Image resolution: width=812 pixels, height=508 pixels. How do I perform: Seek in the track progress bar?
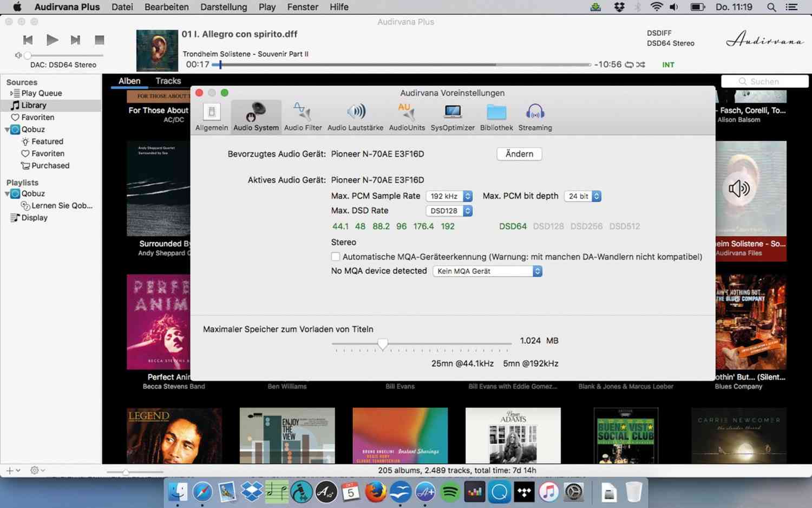[401, 64]
